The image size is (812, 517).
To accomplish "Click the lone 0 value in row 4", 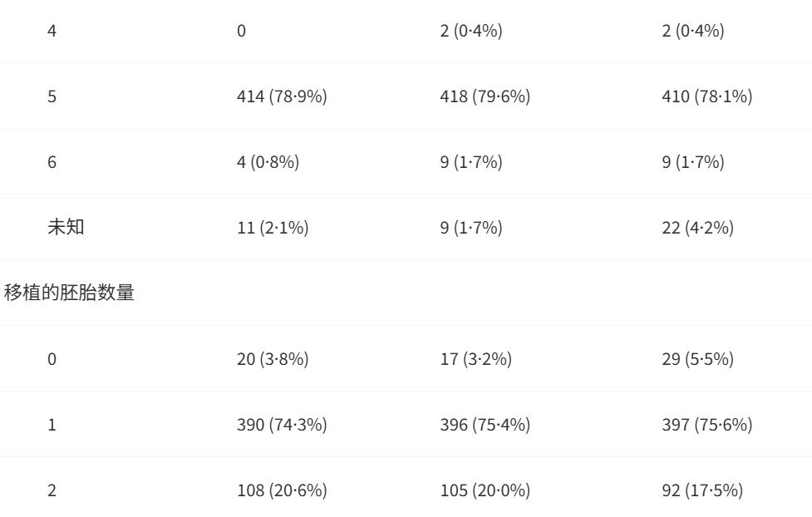I will click(x=241, y=31).
